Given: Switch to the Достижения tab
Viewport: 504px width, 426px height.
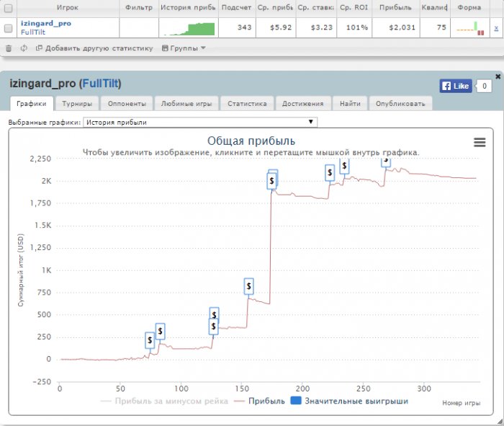Looking at the screenshot, I should 303,104.
